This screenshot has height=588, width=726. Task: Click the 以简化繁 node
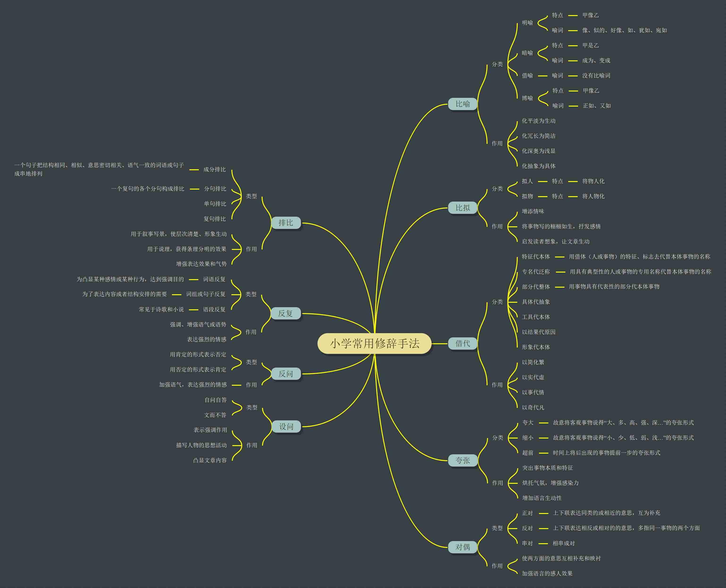point(533,362)
